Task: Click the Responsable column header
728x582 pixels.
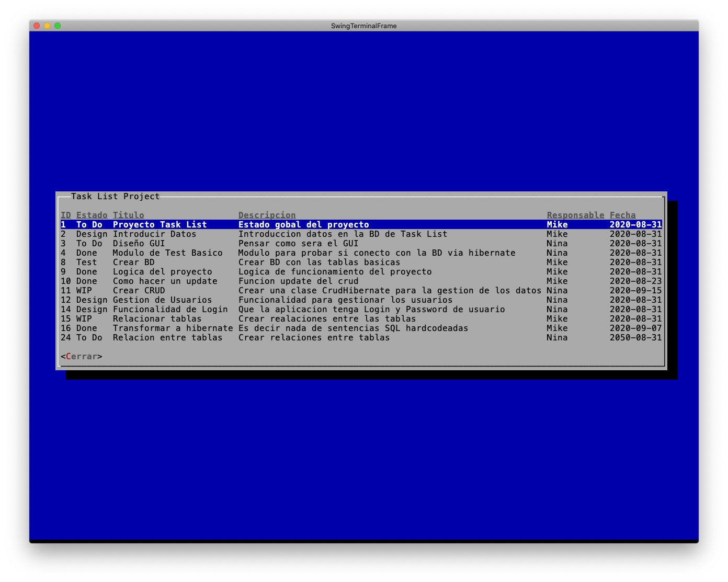Action: [x=576, y=215]
